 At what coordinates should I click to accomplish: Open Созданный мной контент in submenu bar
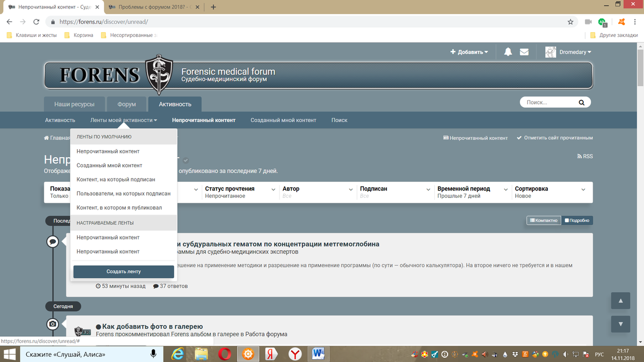283,120
